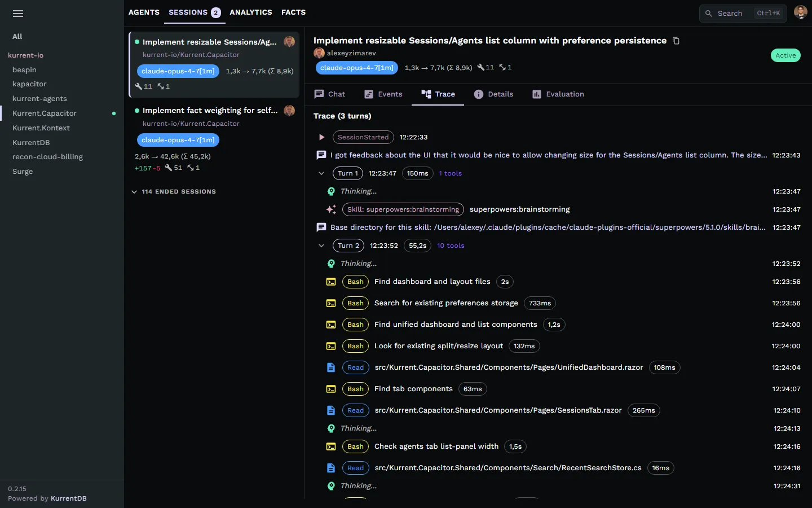812x508 pixels.
Task: Click the author avatar on fact weighting session card
Action: (x=289, y=111)
